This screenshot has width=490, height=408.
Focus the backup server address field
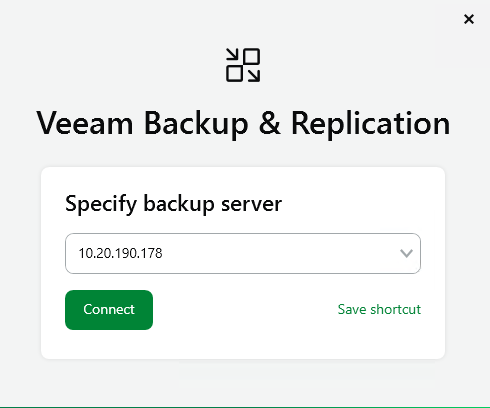(243, 254)
